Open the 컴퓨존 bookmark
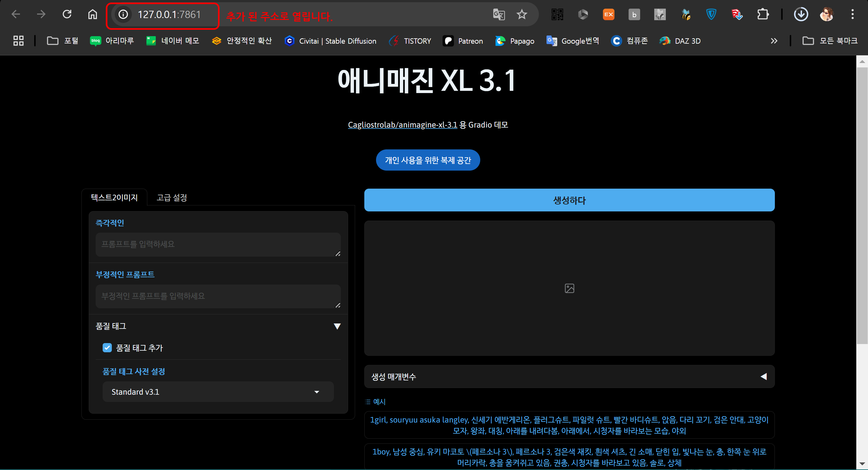The height and width of the screenshot is (470, 868). pyautogui.click(x=629, y=41)
